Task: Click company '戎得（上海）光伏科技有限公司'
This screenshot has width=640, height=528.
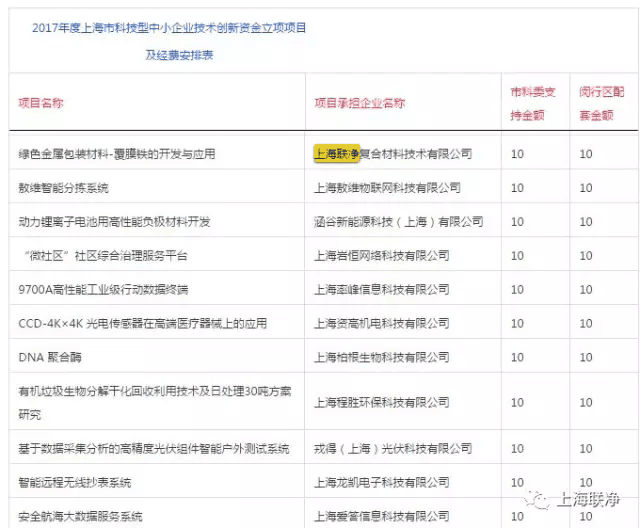Action: tap(393, 448)
